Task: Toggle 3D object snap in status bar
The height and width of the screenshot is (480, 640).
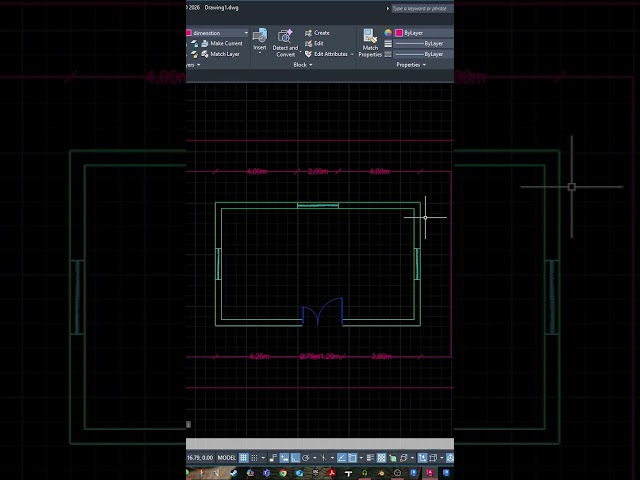Action: point(404,458)
